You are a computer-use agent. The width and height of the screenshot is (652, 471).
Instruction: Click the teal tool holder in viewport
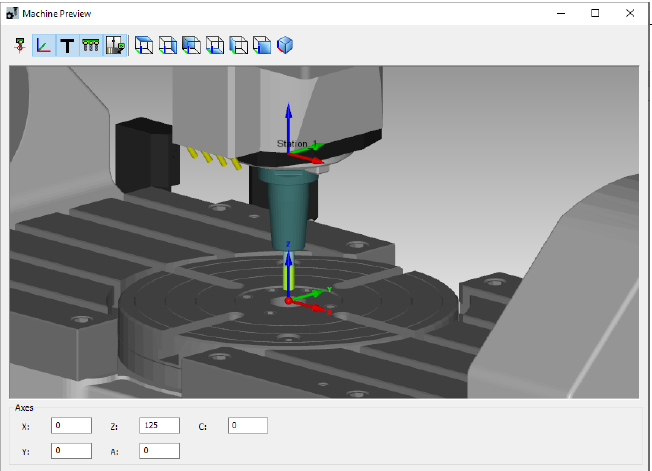(x=287, y=205)
